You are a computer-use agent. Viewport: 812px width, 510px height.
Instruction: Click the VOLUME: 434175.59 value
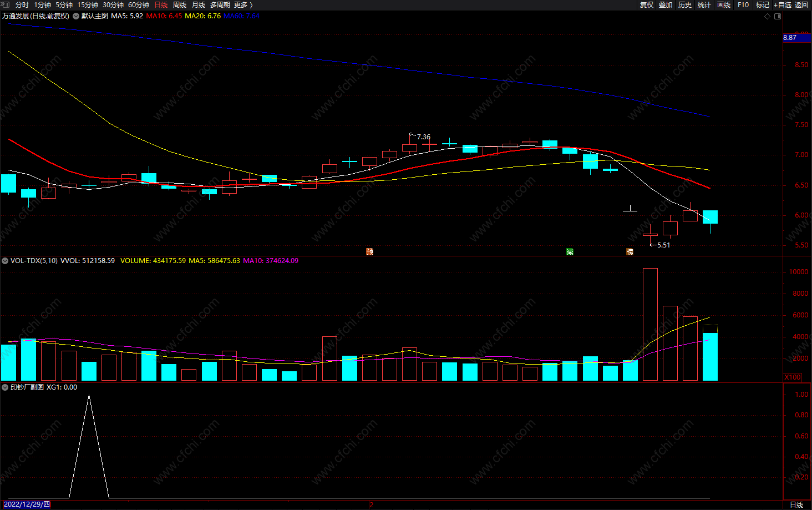pos(153,260)
